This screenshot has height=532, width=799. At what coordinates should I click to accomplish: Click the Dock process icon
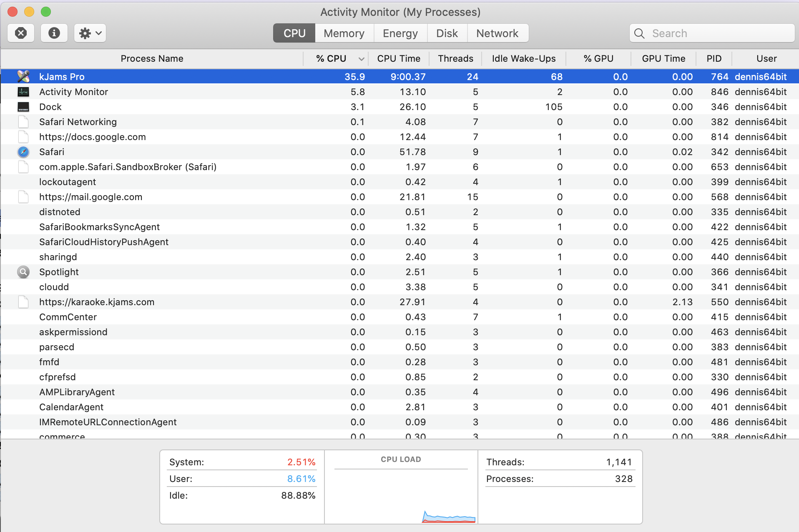(x=23, y=107)
